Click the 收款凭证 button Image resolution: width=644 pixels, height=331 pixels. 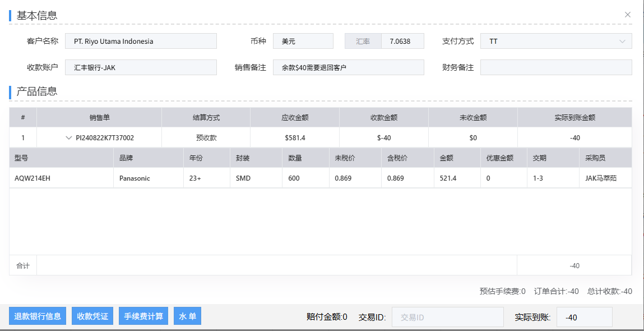pyautogui.click(x=92, y=316)
